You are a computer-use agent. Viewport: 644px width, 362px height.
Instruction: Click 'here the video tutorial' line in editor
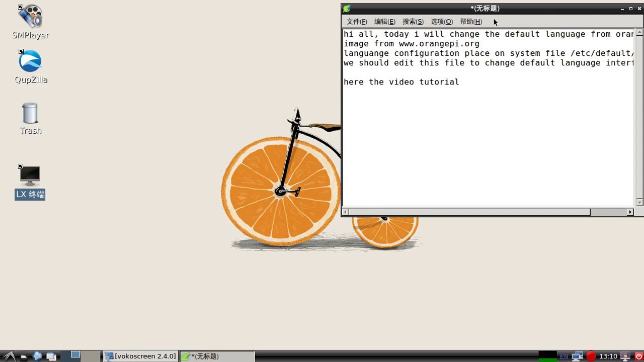point(401,82)
